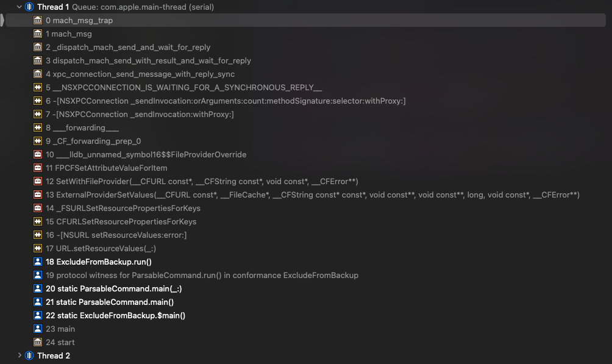The height and width of the screenshot is (364, 612).
Task: Click the user code icon beside ExcludeFromBackup.run()
Action: pos(38,262)
